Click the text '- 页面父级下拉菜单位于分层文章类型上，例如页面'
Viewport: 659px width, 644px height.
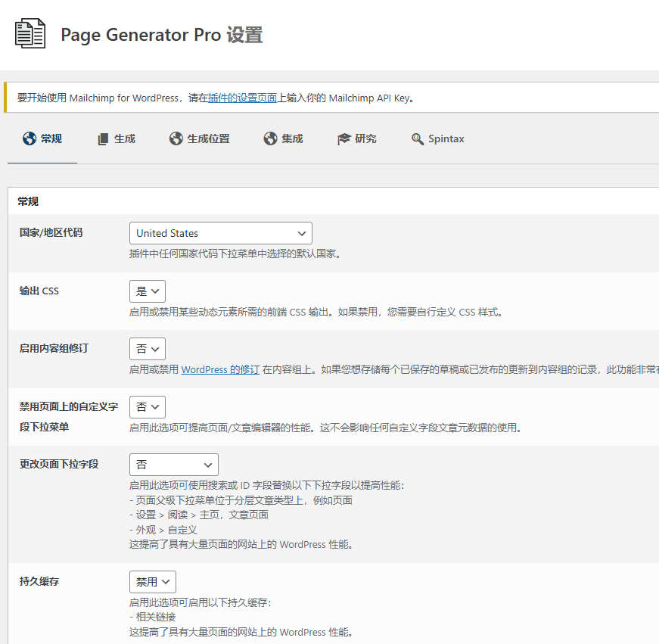(241, 500)
